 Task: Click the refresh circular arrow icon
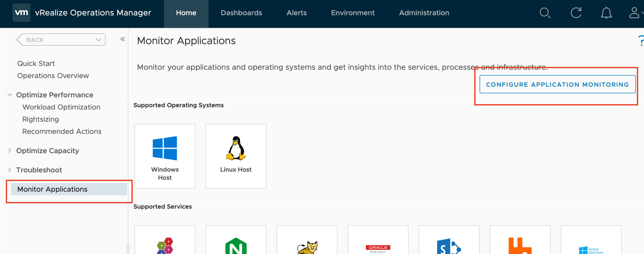pyautogui.click(x=576, y=13)
